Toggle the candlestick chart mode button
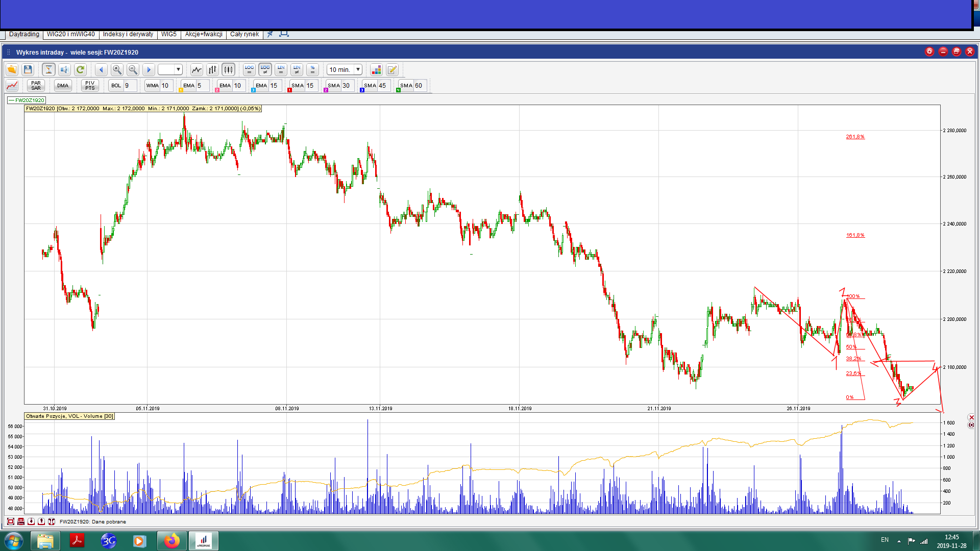Viewport: 980px width, 551px height. tap(228, 69)
